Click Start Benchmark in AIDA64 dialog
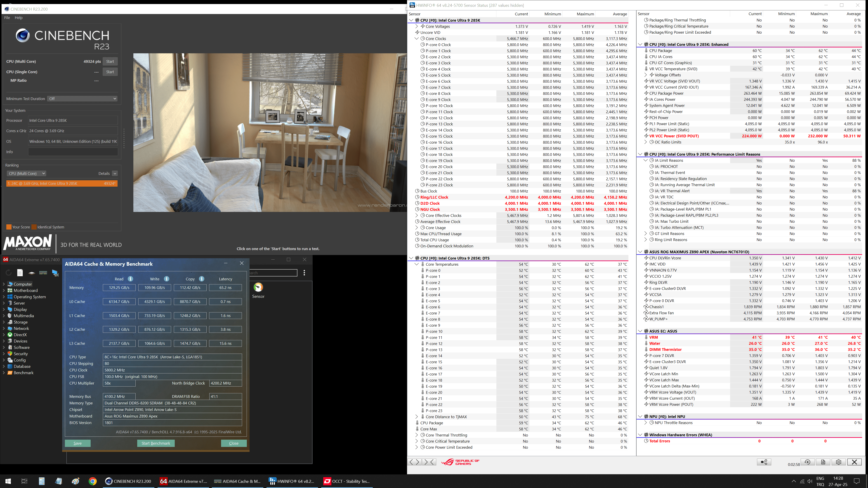The width and height of the screenshot is (868, 488). (156, 443)
